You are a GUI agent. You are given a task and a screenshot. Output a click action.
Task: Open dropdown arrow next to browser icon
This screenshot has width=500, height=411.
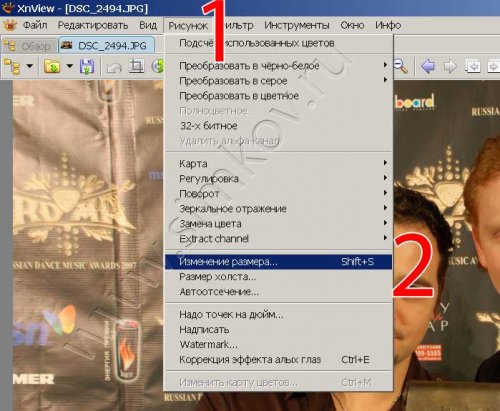[30, 66]
